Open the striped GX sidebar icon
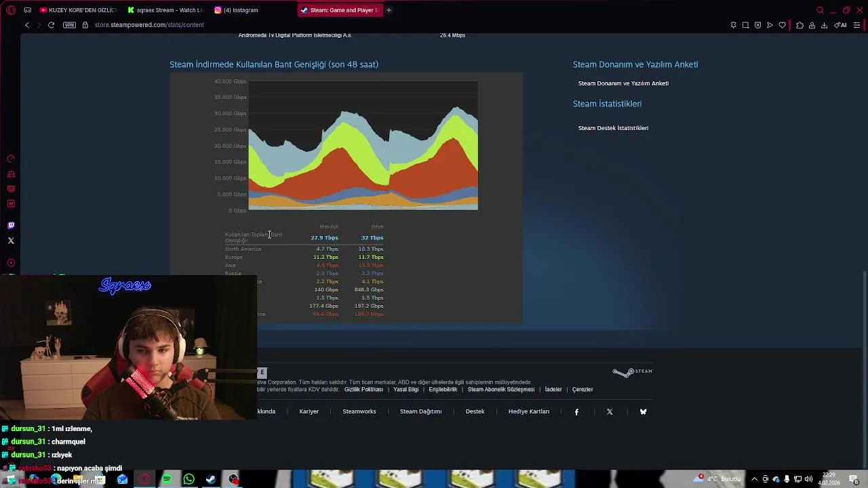 tap(11, 189)
